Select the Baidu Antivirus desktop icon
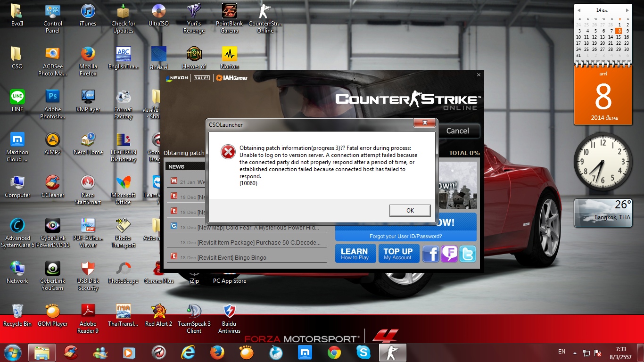Image resolution: width=644 pixels, height=362 pixels. 230,319
